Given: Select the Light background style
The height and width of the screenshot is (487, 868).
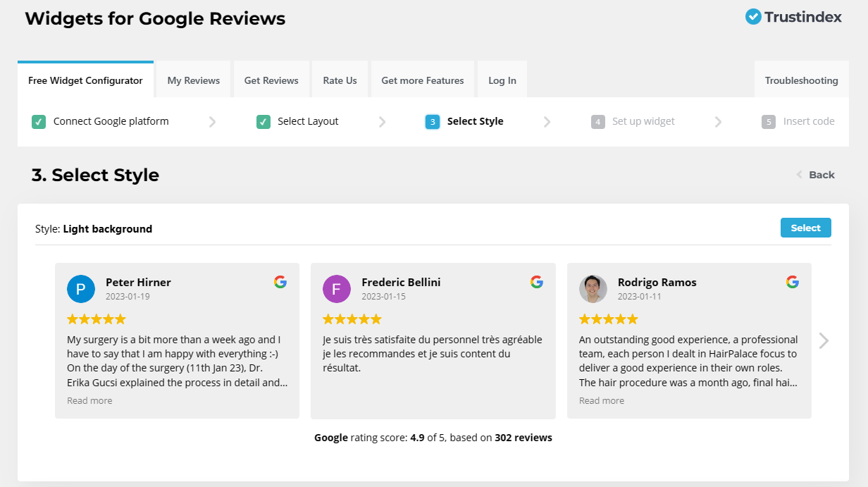Looking at the screenshot, I should click(x=805, y=227).
